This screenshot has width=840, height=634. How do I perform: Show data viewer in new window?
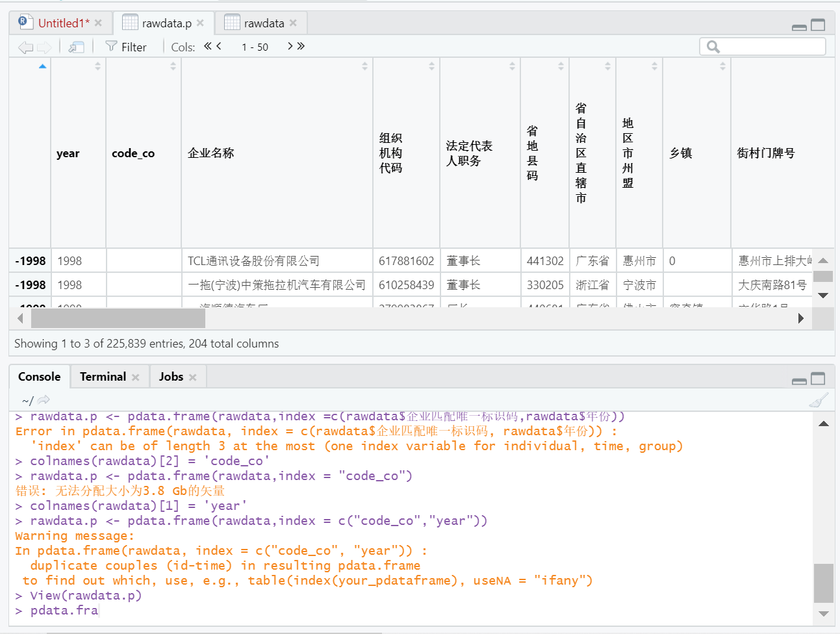click(77, 47)
